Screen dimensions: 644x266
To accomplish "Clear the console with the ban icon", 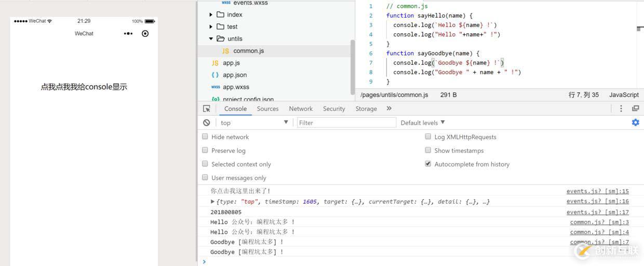I will [x=207, y=123].
